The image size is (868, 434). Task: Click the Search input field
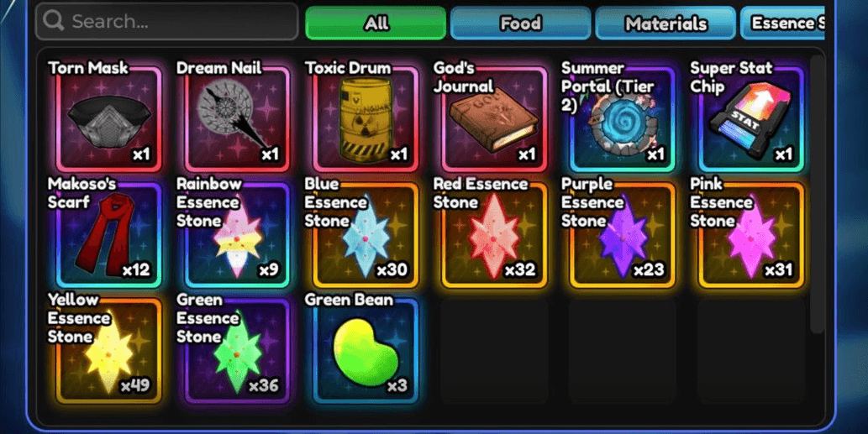[166, 22]
